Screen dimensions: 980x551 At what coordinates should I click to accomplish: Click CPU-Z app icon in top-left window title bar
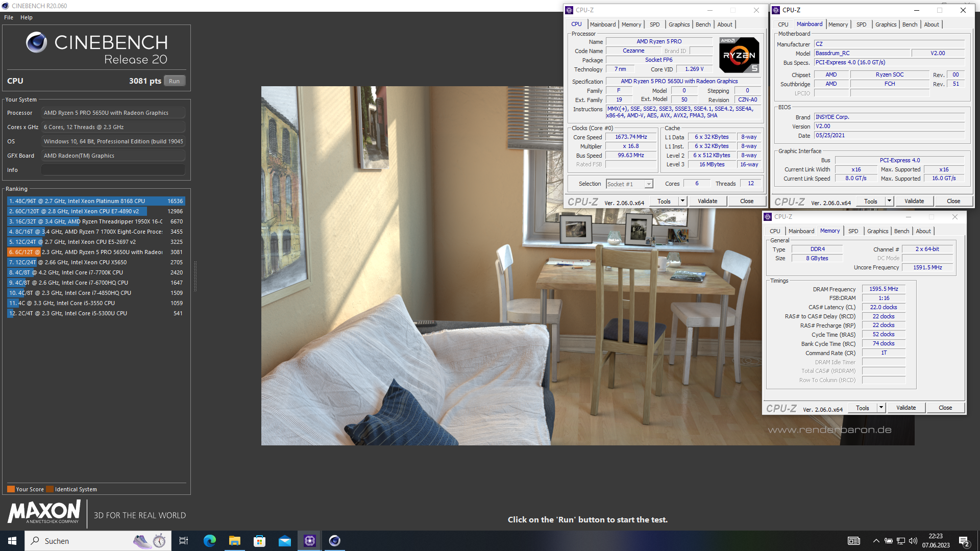(x=569, y=10)
